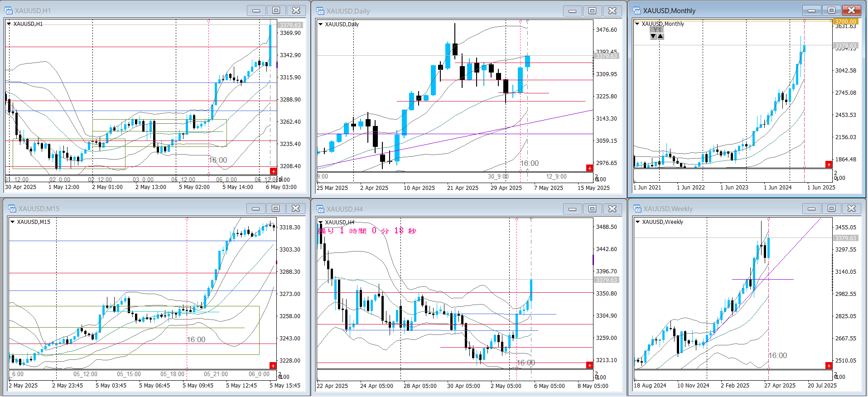Maximize the XAUUSD,Daily chart window
Viewport: 868px width, 397px height.
592,11
